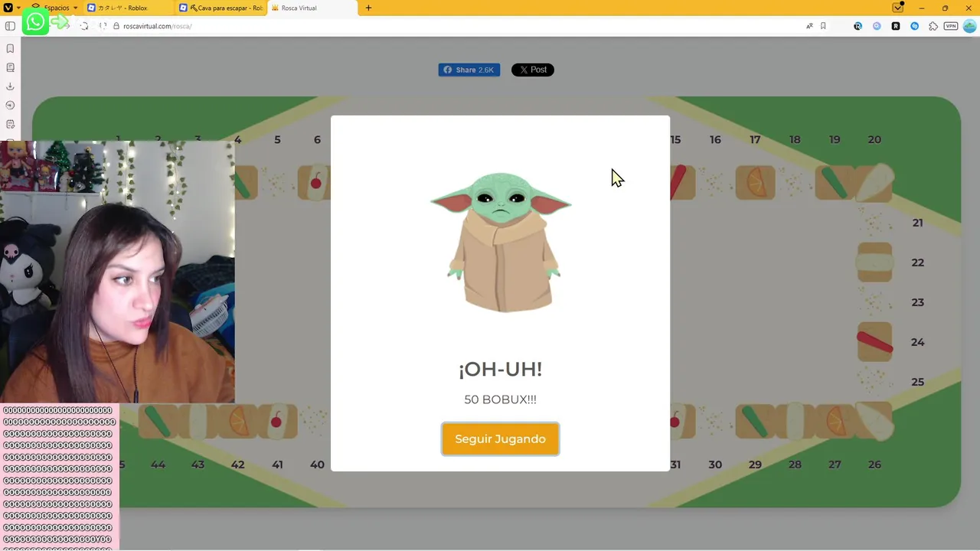Open the History panel in sidebar
The width and height of the screenshot is (980, 551).
click(x=10, y=105)
